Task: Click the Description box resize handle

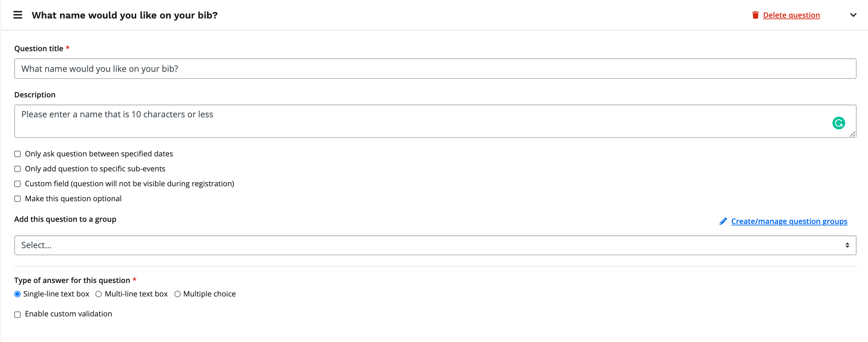Action: (852, 134)
